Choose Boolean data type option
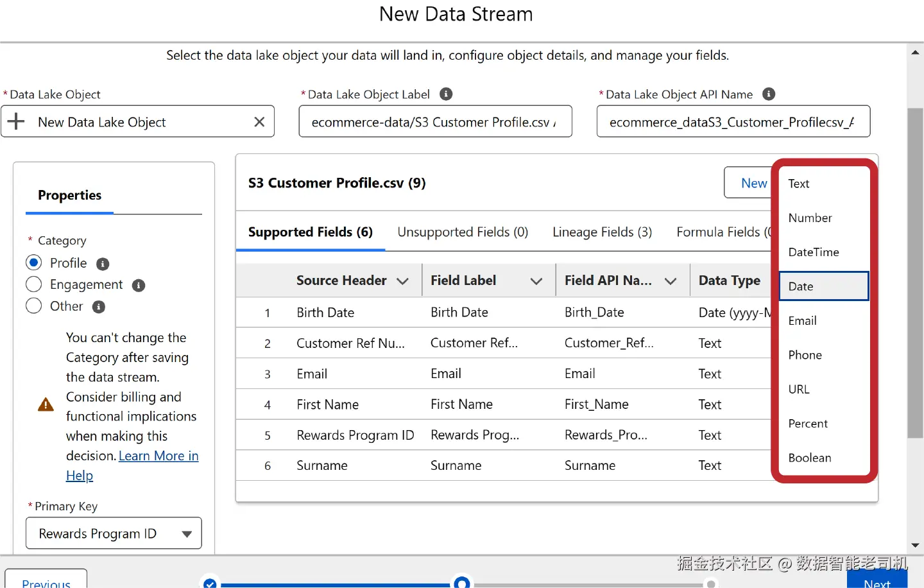The width and height of the screenshot is (924, 588). (824, 458)
